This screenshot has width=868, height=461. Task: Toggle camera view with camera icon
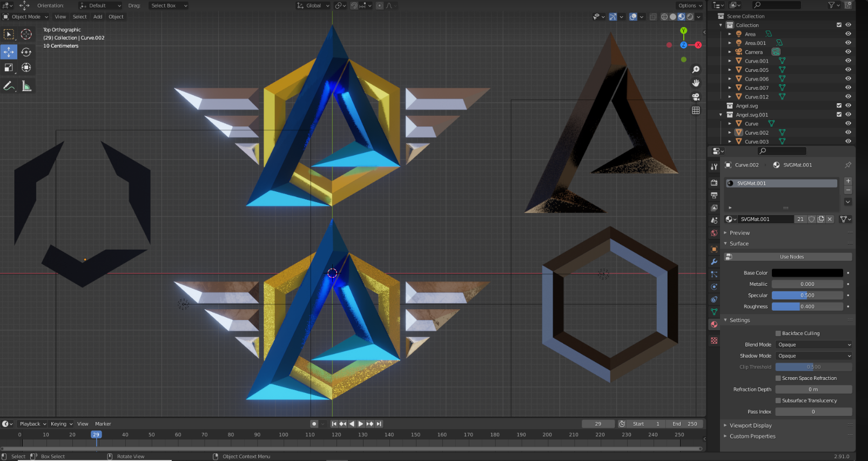(x=696, y=97)
